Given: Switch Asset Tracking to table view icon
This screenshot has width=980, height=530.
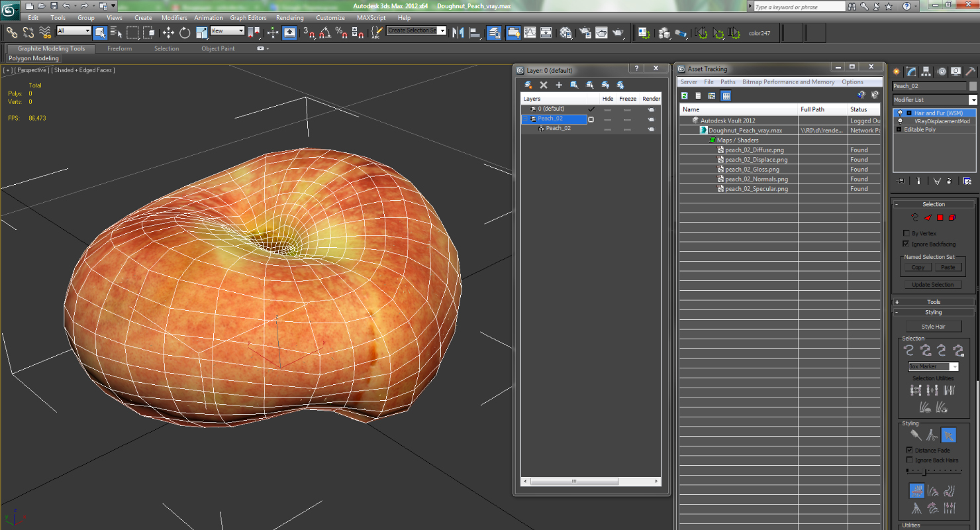Looking at the screenshot, I should 726,96.
